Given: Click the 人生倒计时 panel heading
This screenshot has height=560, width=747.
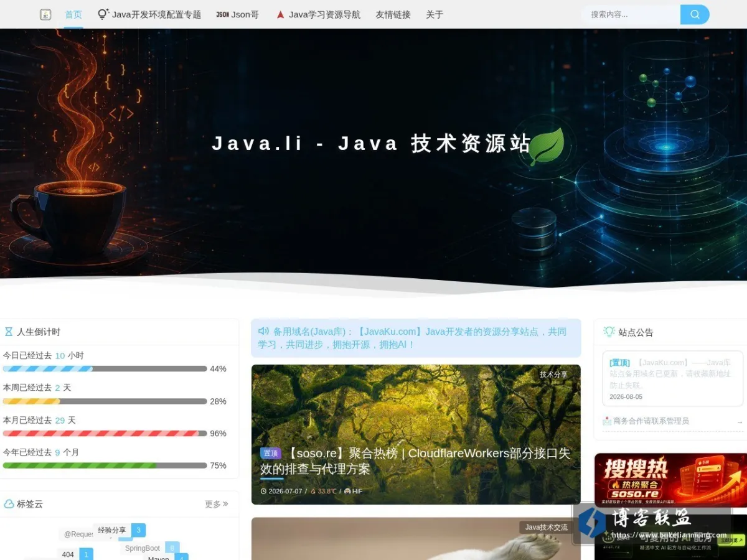Looking at the screenshot, I should point(39,332).
